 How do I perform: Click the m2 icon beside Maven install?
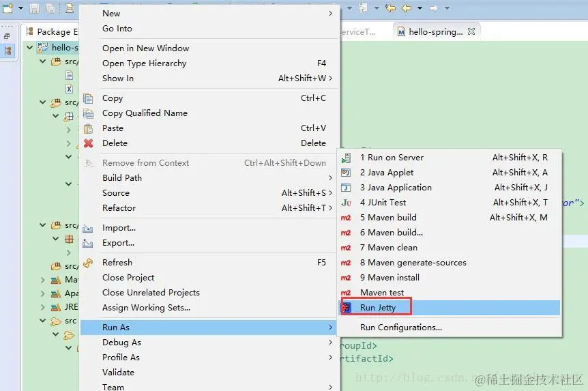(346, 278)
